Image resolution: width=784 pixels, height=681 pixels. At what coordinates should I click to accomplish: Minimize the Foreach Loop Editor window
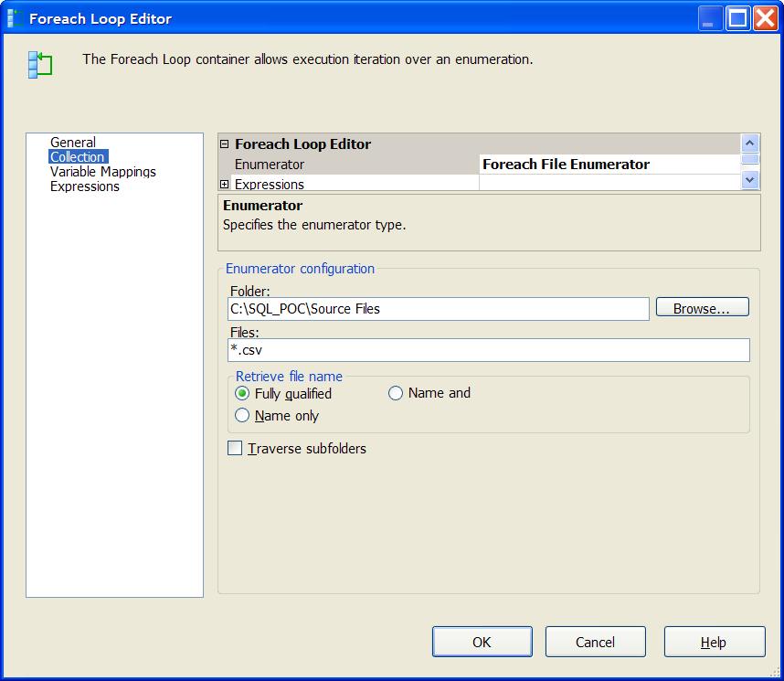710,18
